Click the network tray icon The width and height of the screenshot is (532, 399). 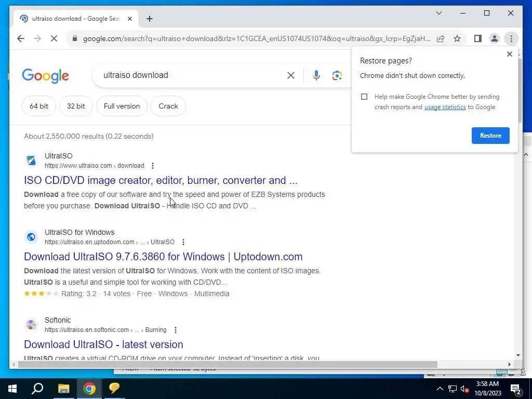pyautogui.click(x=453, y=389)
